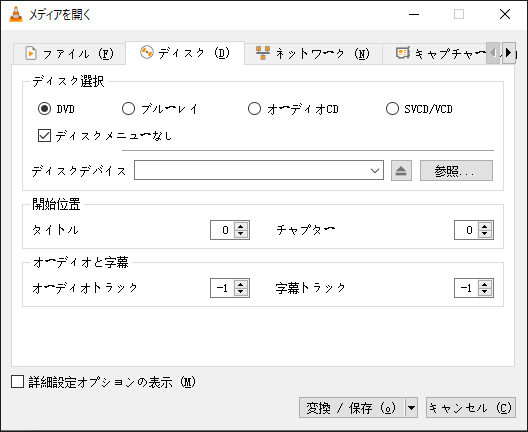Click the VLC cone icon in title bar
Image resolution: width=528 pixels, height=432 pixels.
[x=15, y=14]
